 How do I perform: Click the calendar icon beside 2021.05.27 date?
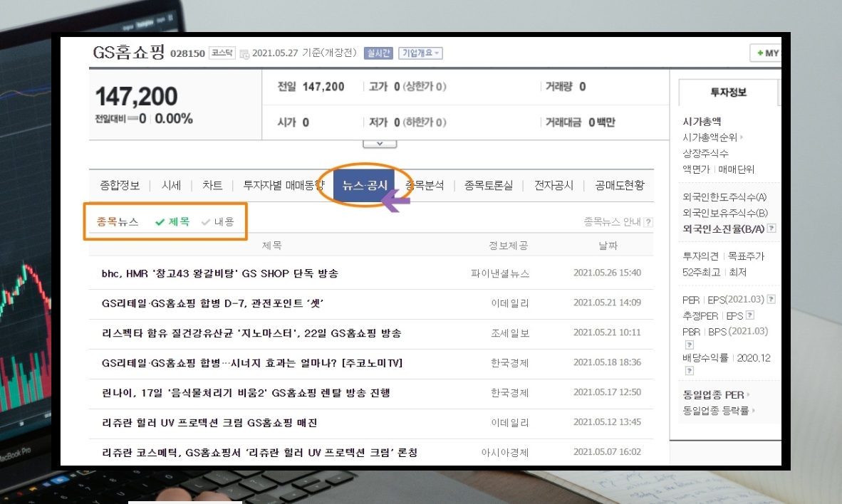pos(244,53)
